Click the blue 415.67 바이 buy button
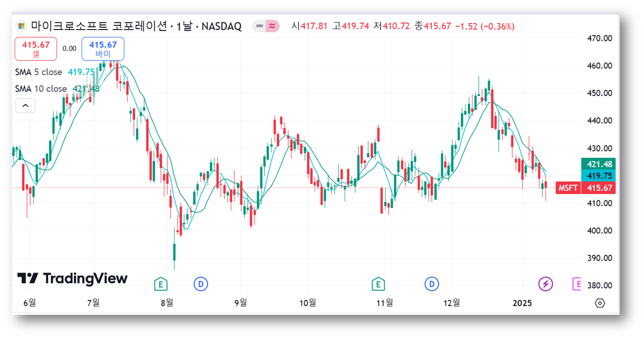Viewport: 644px width, 339px height. (103, 49)
